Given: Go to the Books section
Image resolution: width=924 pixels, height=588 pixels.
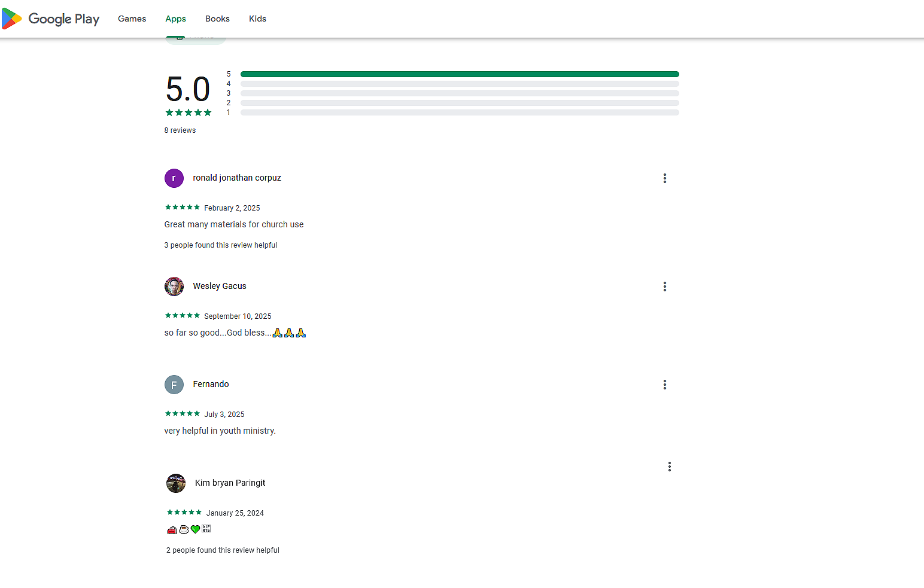Looking at the screenshot, I should (x=217, y=19).
